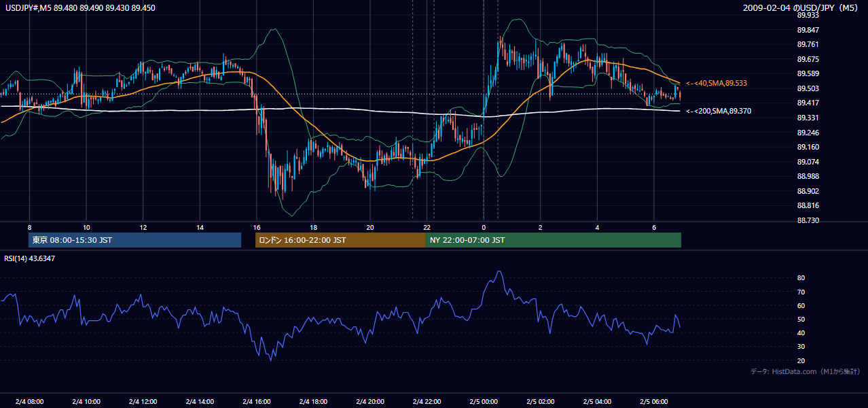868x408 pixels.
Task: Click price scale value 88.816
Action: tap(808, 205)
